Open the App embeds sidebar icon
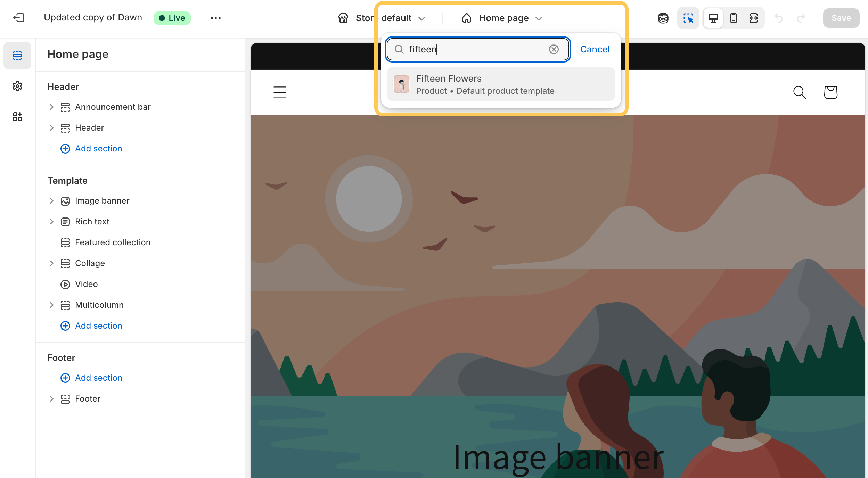Image resolution: width=868 pixels, height=478 pixels. click(x=17, y=117)
